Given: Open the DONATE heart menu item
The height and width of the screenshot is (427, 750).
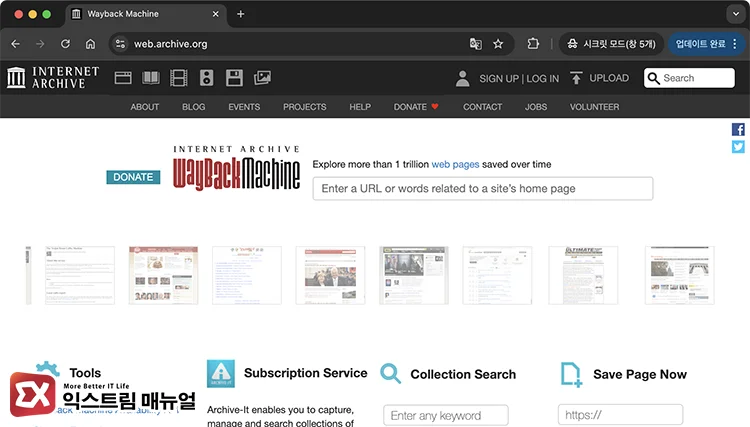Looking at the screenshot, I should (416, 107).
